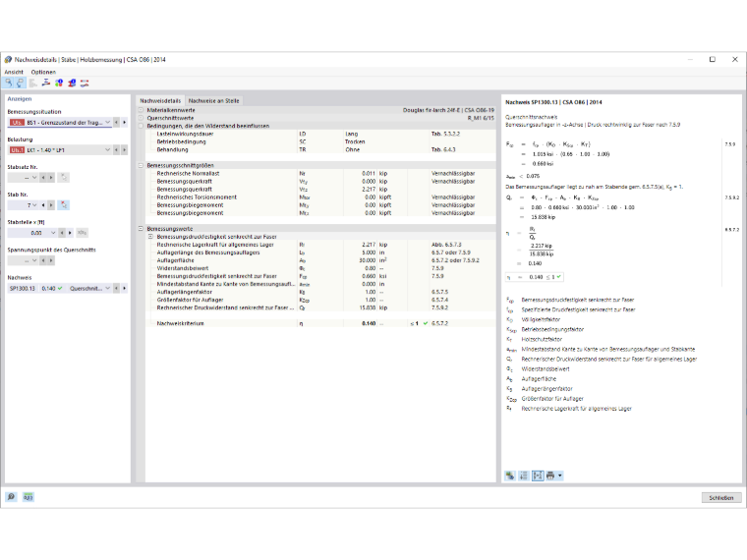Close the Nachweisdetails window with X
Image resolution: width=747 pixels, height=560 pixels.
click(x=734, y=60)
